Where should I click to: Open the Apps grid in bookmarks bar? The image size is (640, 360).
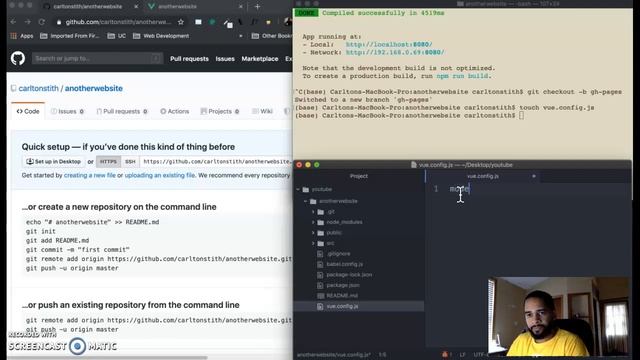click(x=21, y=36)
